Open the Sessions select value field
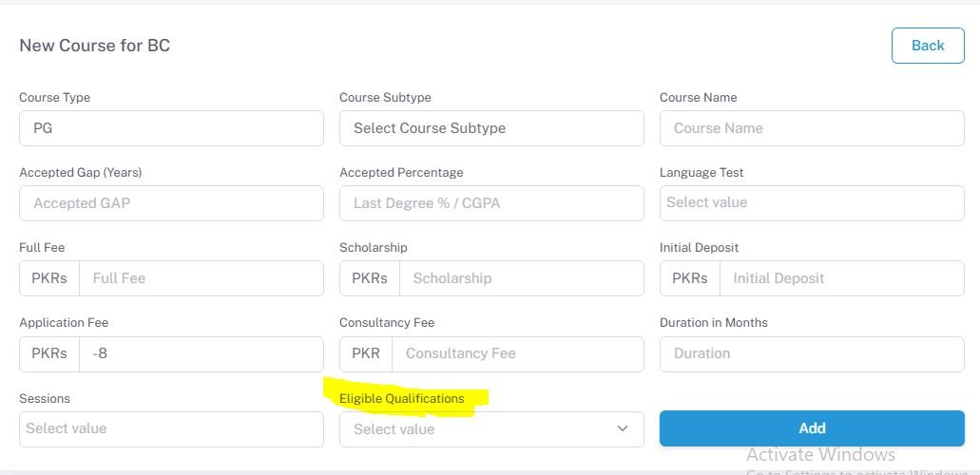Image resolution: width=980 pixels, height=475 pixels. [x=171, y=428]
